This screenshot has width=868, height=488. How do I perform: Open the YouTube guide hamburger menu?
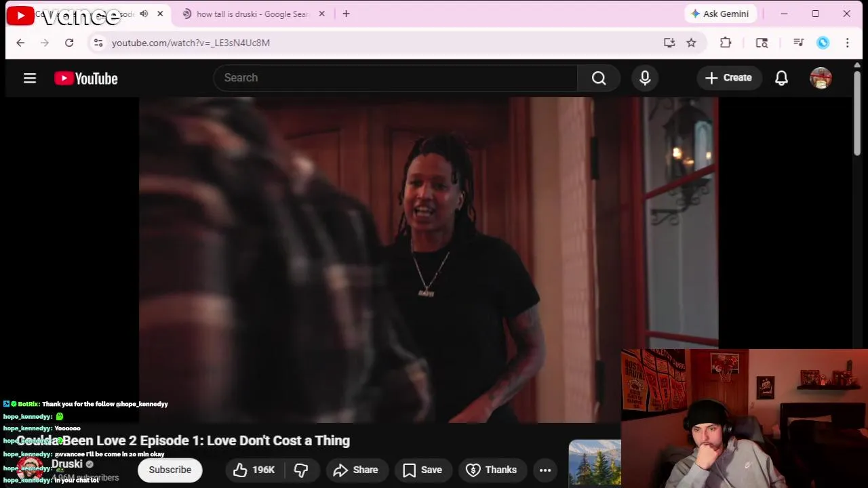(x=30, y=79)
